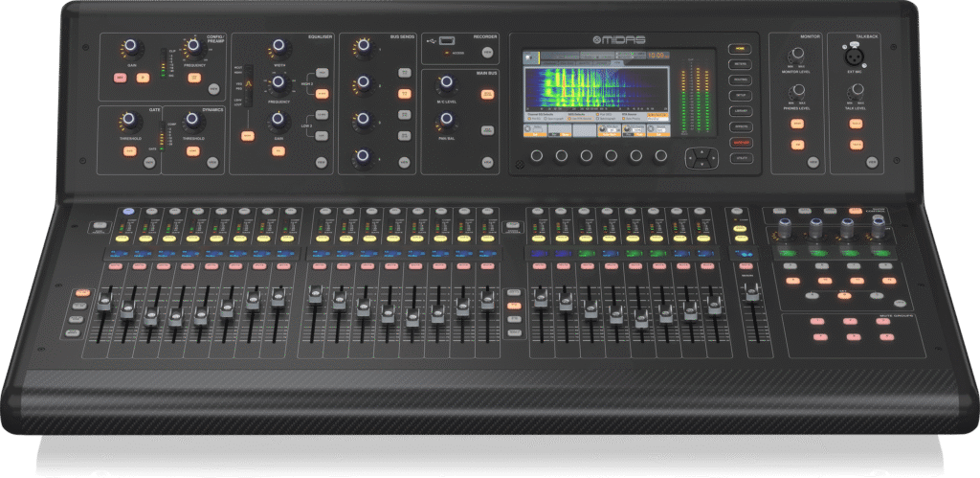Click the Equaliser WIDTH knob
980x478 pixels.
click(279, 46)
